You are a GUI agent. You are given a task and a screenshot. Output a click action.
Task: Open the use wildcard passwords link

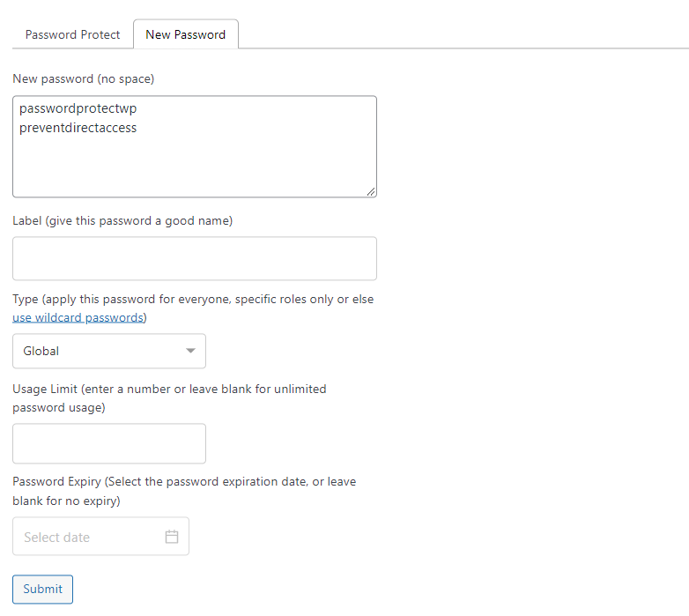[78, 317]
